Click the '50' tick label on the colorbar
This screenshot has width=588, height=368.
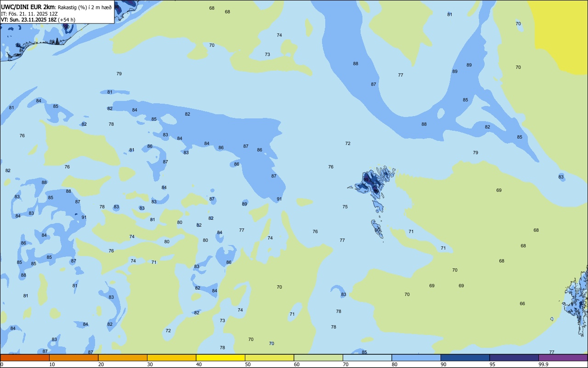click(248, 364)
